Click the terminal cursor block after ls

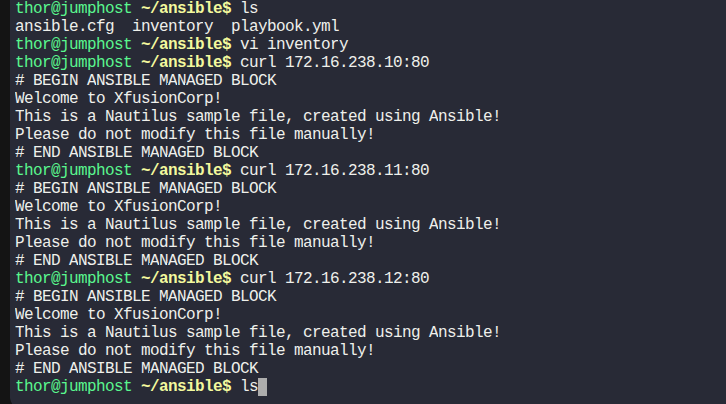click(x=262, y=387)
